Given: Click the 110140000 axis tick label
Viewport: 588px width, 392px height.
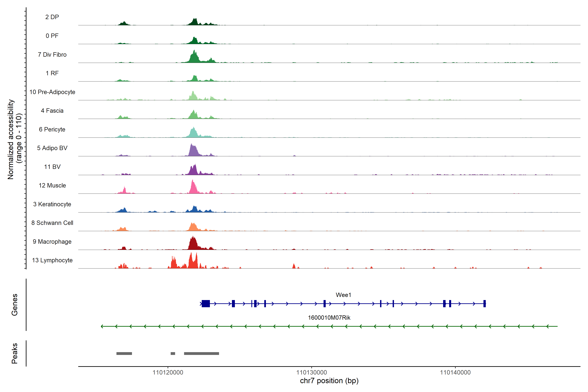Looking at the screenshot, I should (455, 373).
